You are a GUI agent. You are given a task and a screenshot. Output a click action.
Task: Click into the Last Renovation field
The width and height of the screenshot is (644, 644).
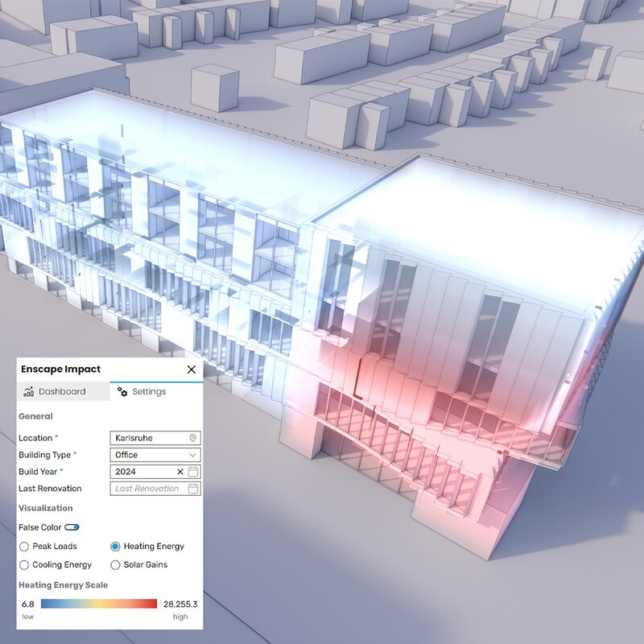(x=148, y=489)
